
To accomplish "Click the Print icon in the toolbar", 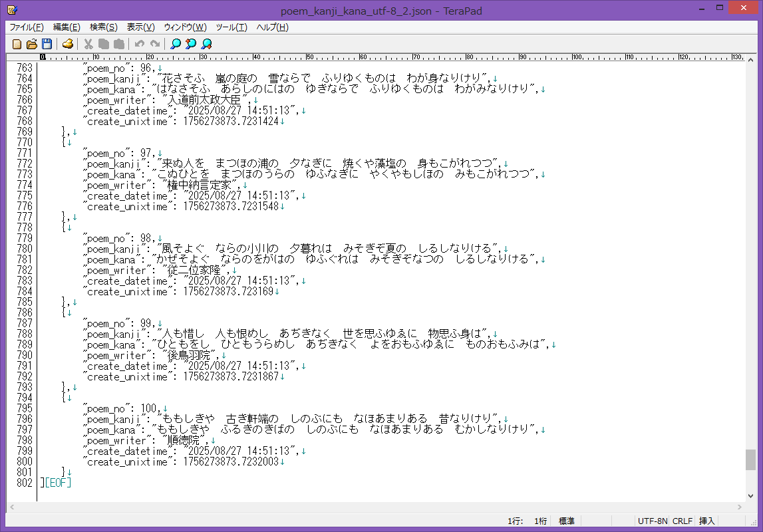I will [68, 44].
